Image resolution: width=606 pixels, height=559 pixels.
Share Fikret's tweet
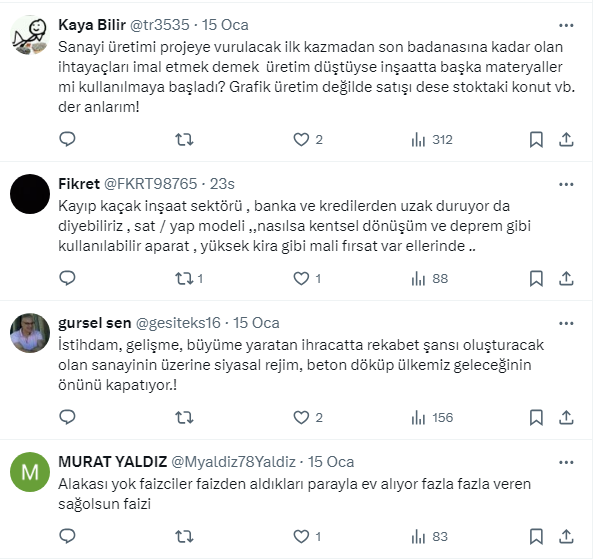(x=565, y=279)
